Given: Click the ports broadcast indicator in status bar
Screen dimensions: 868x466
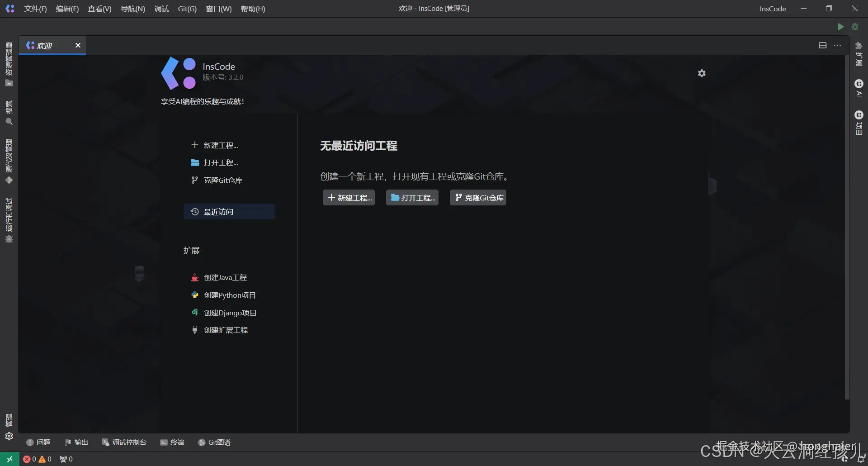Looking at the screenshot, I should tap(66, 459).
